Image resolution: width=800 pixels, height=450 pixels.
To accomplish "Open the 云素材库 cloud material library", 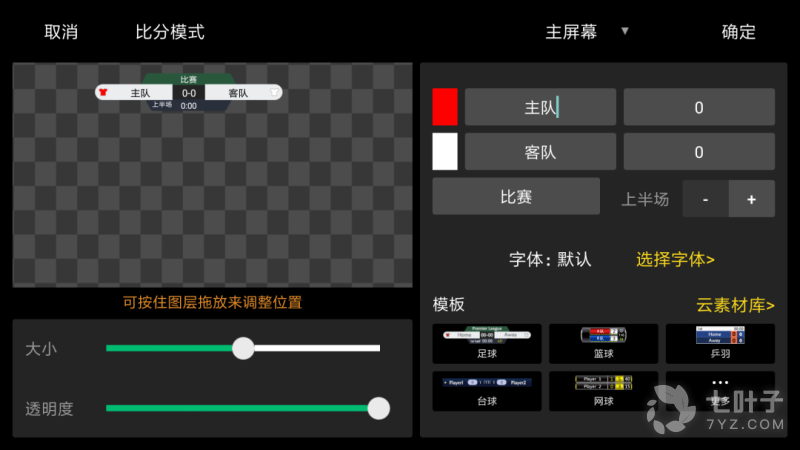I will pos(735,305).
